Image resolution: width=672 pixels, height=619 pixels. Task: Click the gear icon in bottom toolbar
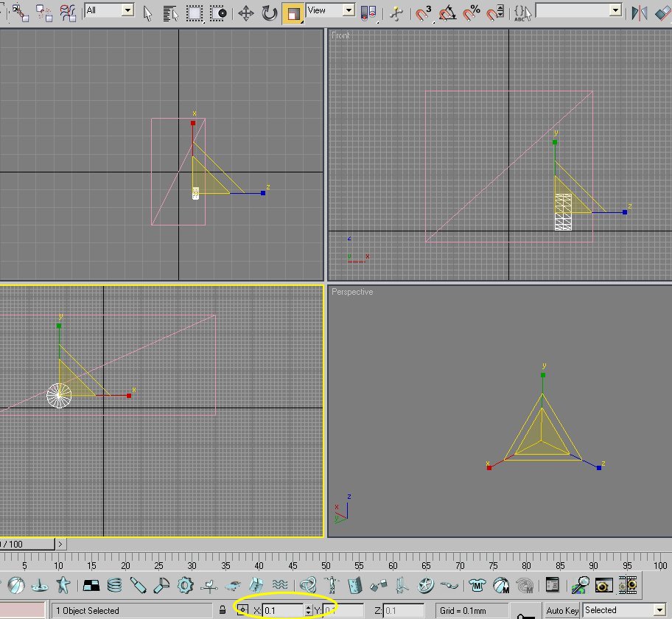185,586
